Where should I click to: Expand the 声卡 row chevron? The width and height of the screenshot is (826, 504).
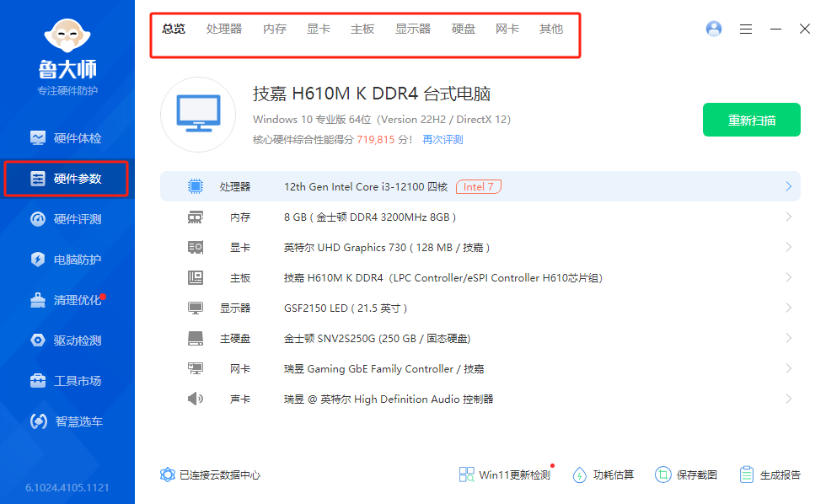(x=788, y=399)
